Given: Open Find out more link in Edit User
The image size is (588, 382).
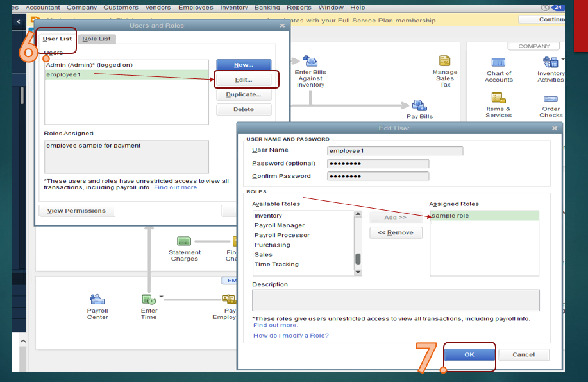Looking at the screenshot, I should (275, 326).
